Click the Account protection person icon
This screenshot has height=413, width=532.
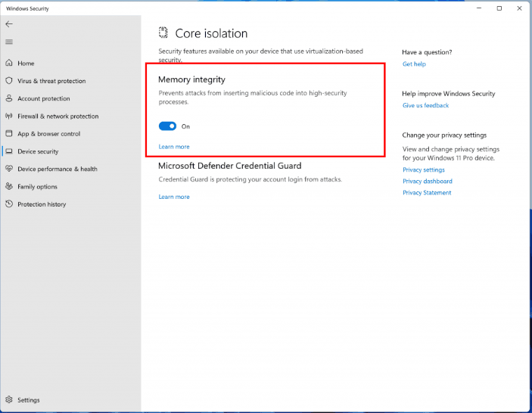[9, 98]
